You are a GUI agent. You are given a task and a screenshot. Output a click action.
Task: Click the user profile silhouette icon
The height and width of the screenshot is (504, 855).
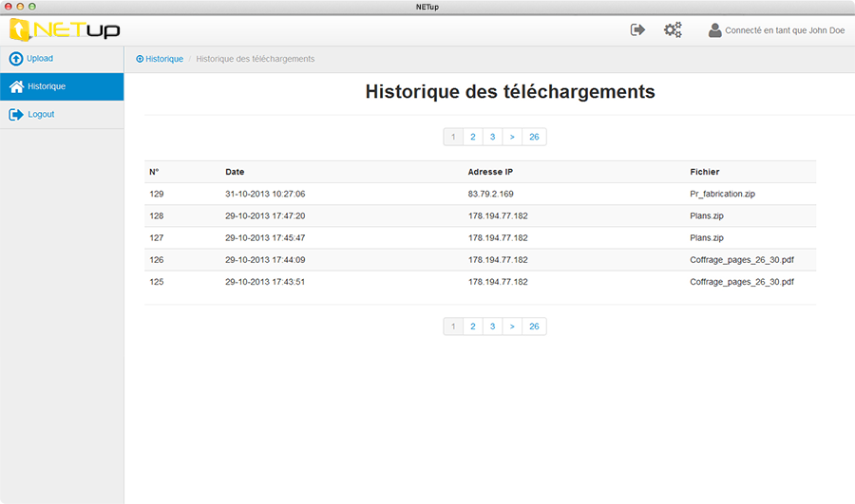pyautogui.click(x=714, y=30)
